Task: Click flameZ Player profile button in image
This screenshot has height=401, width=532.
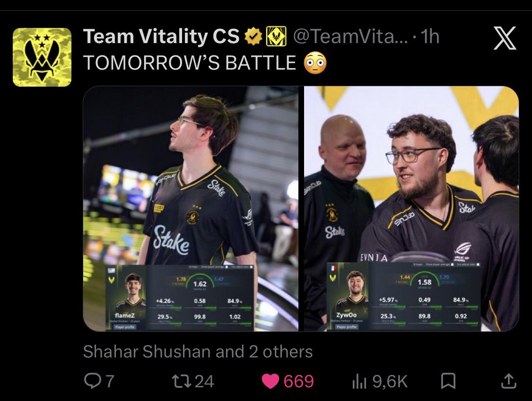Action: [x=125, y=327]
